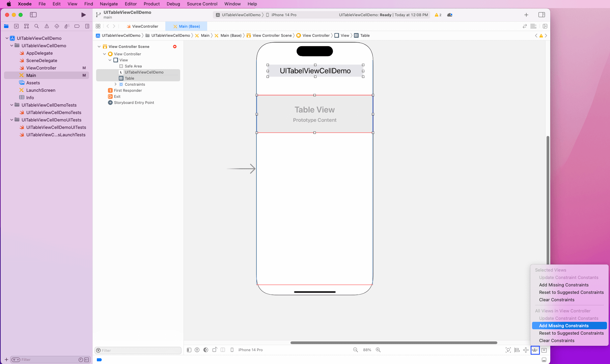Open the Library with the plus icon
This screenshot has width=610, height=364.
(x=526, y=15)
